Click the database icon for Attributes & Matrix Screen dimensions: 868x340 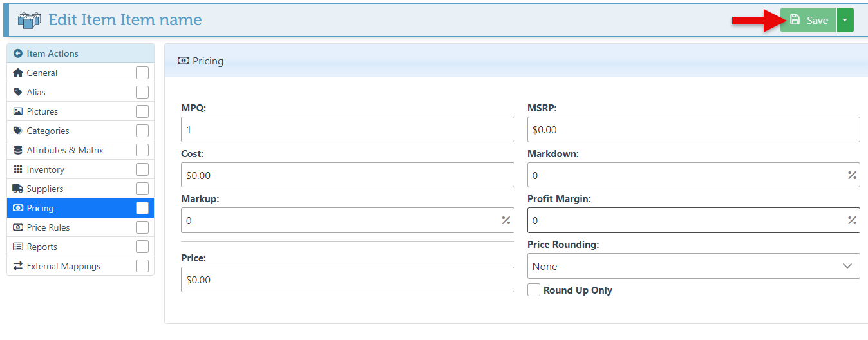(x=18, y=150)
